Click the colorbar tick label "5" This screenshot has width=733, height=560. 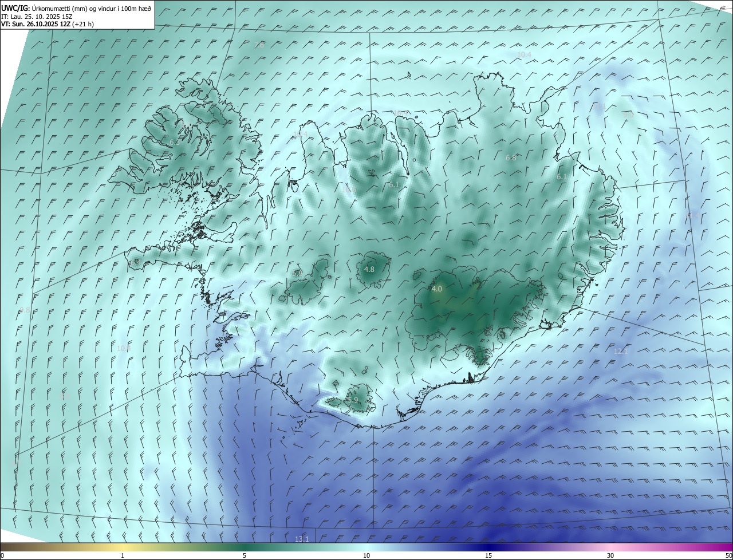[x=245, y=555]
